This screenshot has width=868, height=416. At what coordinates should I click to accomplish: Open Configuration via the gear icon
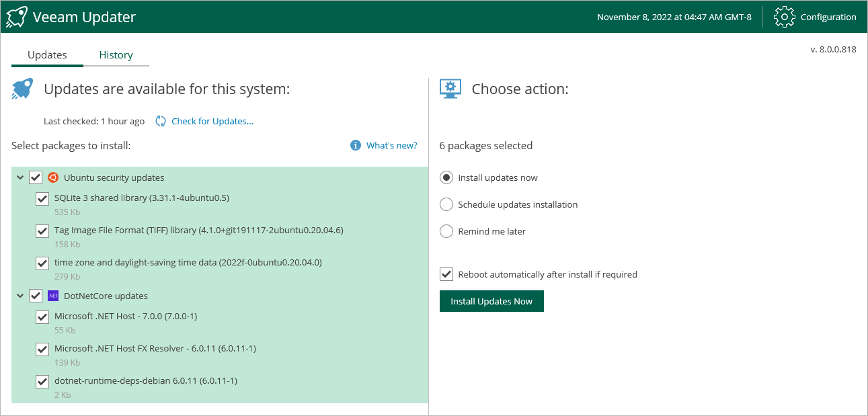coord(785,17)
